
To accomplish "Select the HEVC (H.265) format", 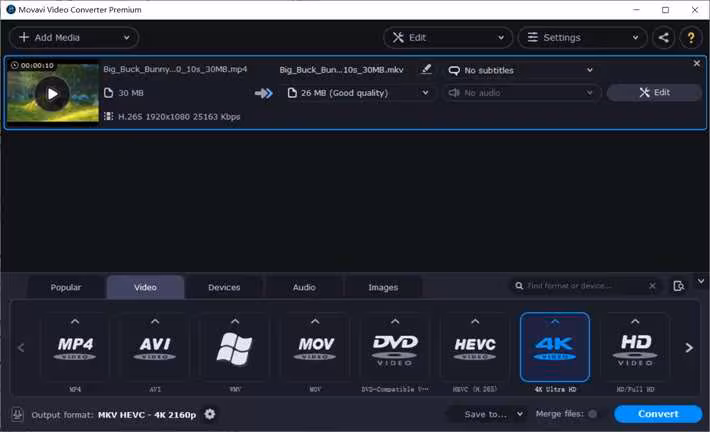I will pos(475,348).
